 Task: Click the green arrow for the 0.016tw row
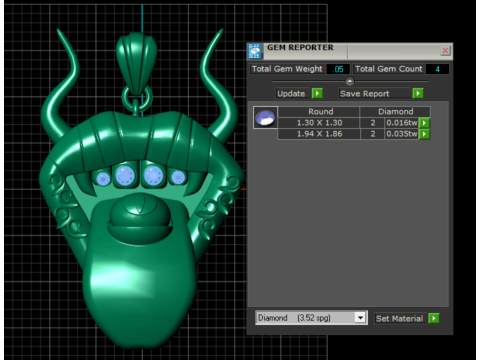coord(424,123)
